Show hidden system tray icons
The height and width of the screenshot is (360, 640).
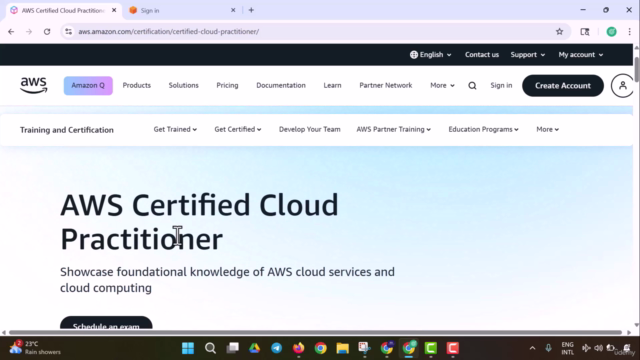click(532, 348)
